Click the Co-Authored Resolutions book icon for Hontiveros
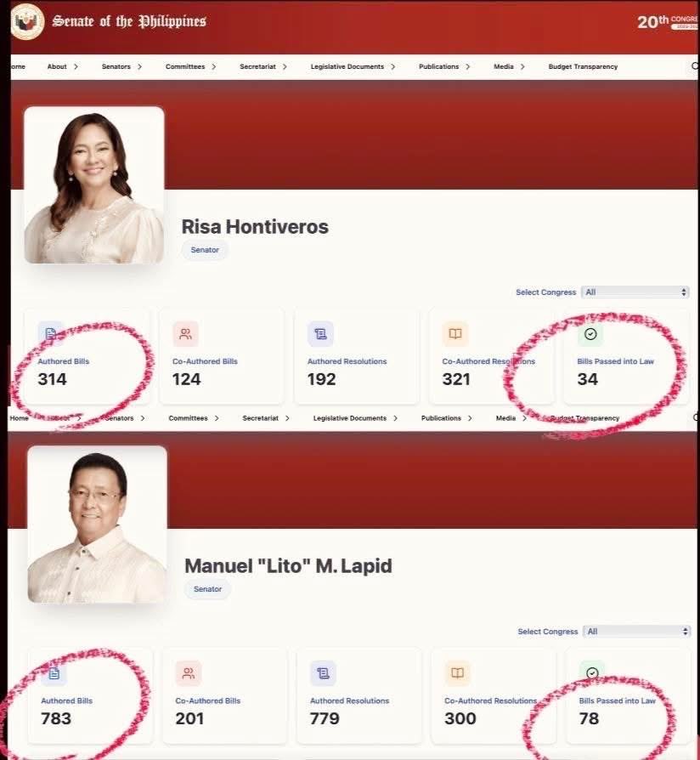Viewport: 700px width, 760px height. tap(455, 334)
